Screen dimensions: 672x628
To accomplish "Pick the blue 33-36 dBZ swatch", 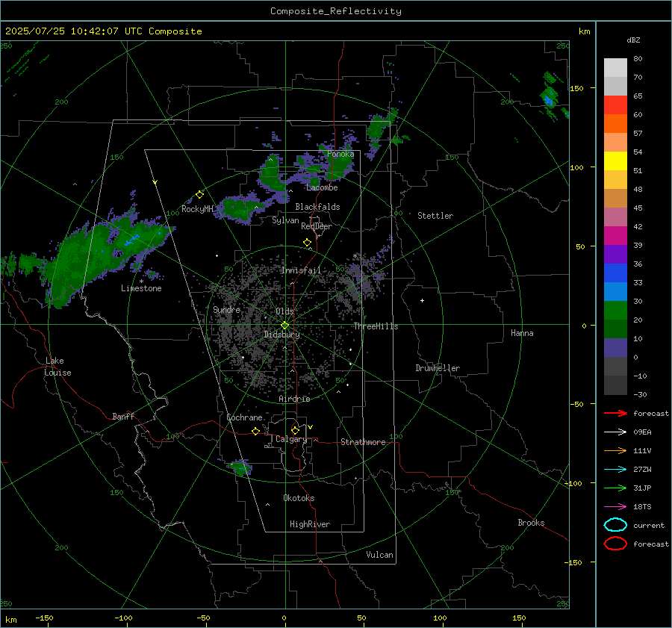I will (615, 273).
